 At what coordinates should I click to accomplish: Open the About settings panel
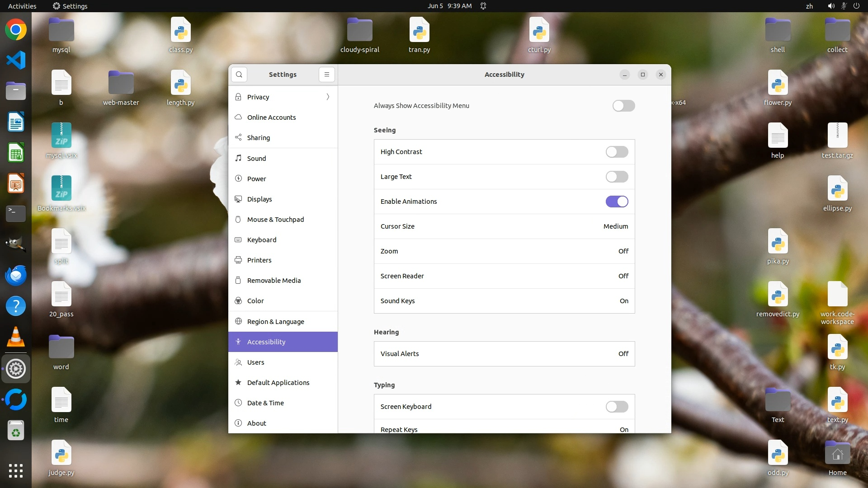257,423
